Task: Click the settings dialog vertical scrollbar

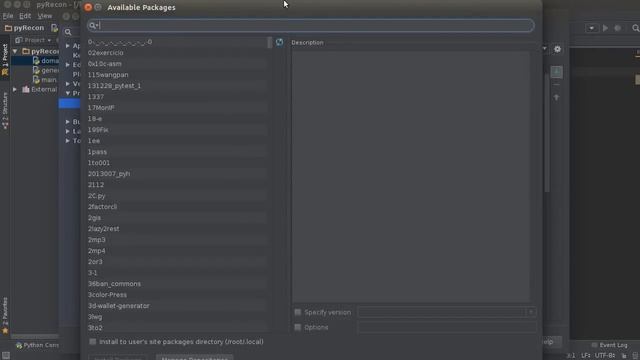Action: (x=547, y=133)
